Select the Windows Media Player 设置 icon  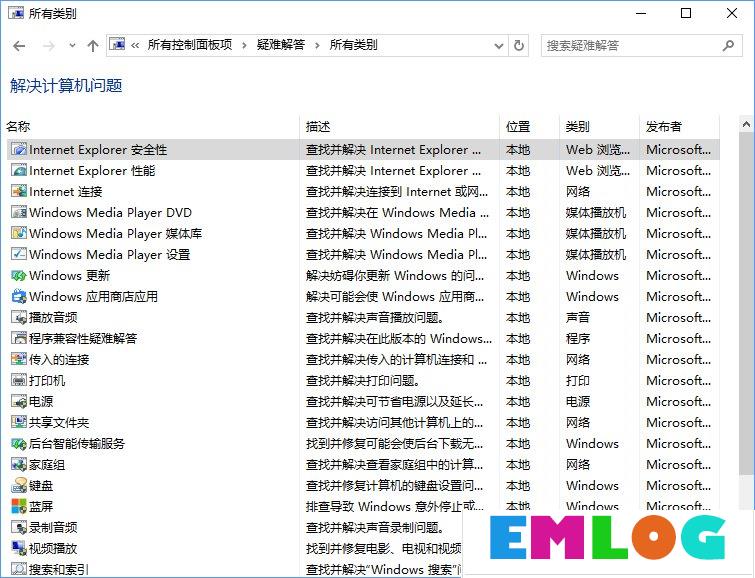pos(19,254)
